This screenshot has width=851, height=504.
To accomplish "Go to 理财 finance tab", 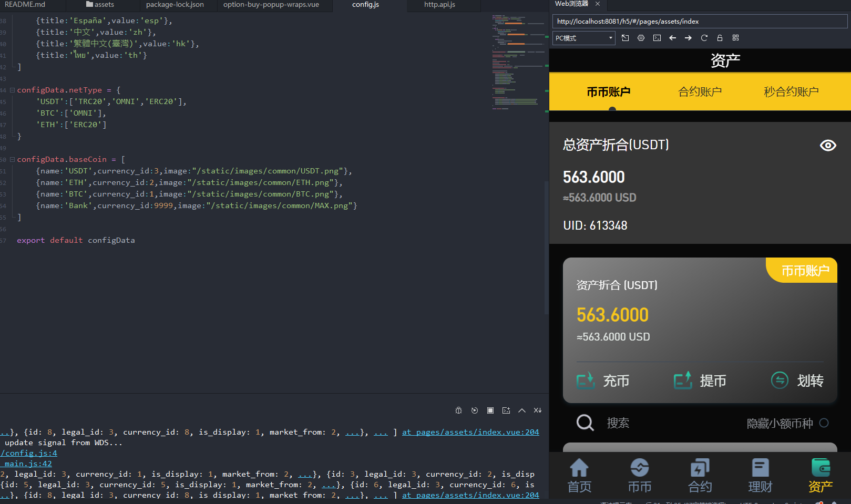I will tap(760, 476).
